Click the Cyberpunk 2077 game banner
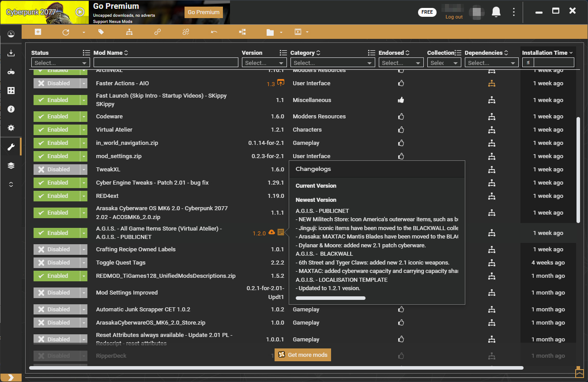588x382 pixels. pos(45,12)
